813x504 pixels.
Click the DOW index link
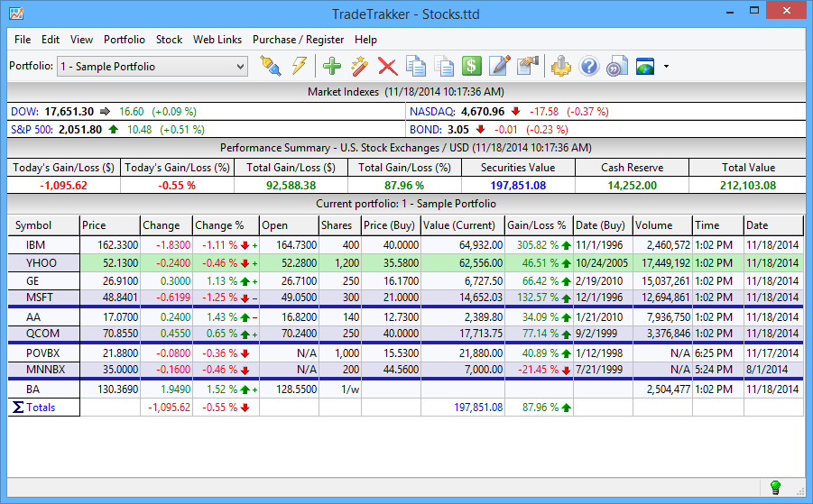(25, 112)
